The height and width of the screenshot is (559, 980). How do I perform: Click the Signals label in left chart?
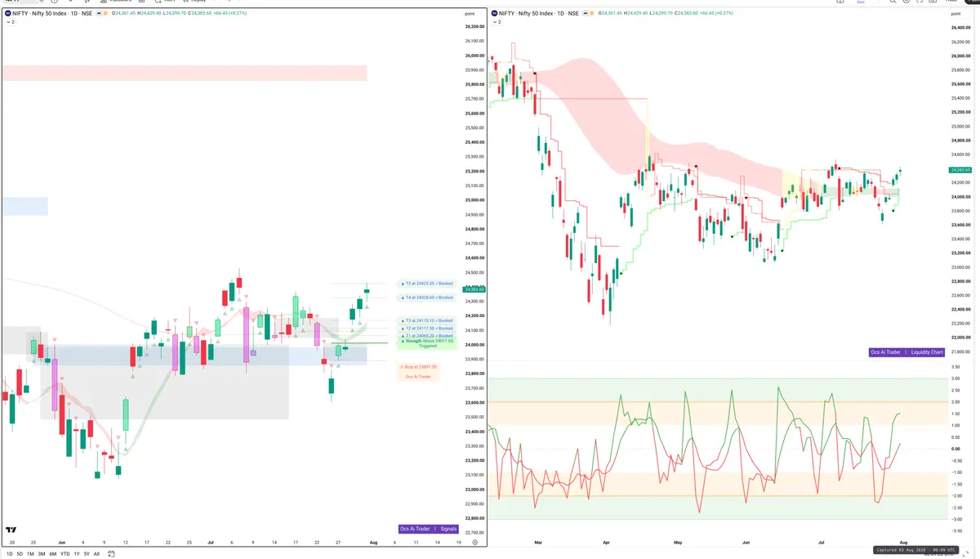click(449, 529)
